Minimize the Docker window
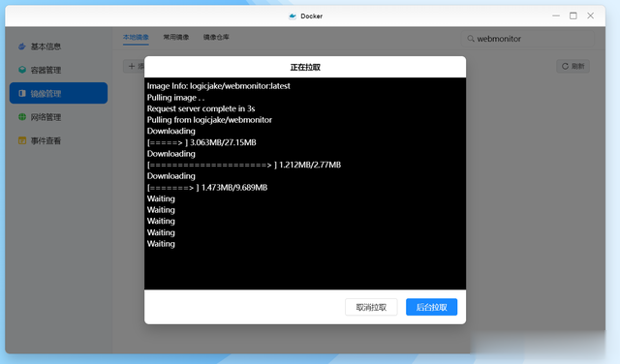The width and height of the screenshot is (620, 364). click(x=556, y=15)
